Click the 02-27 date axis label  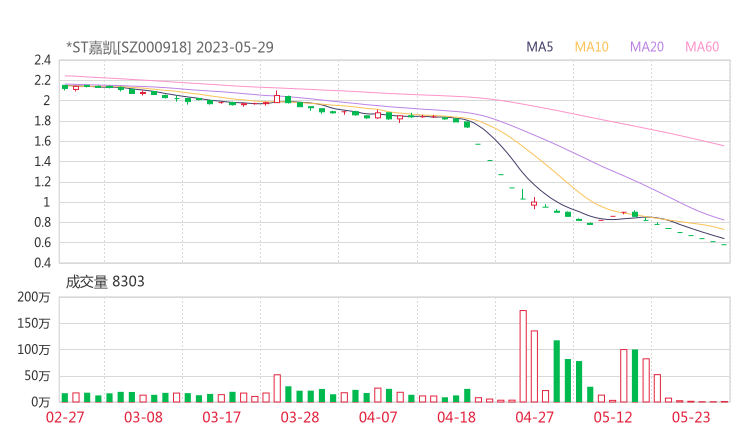(65, 417)
